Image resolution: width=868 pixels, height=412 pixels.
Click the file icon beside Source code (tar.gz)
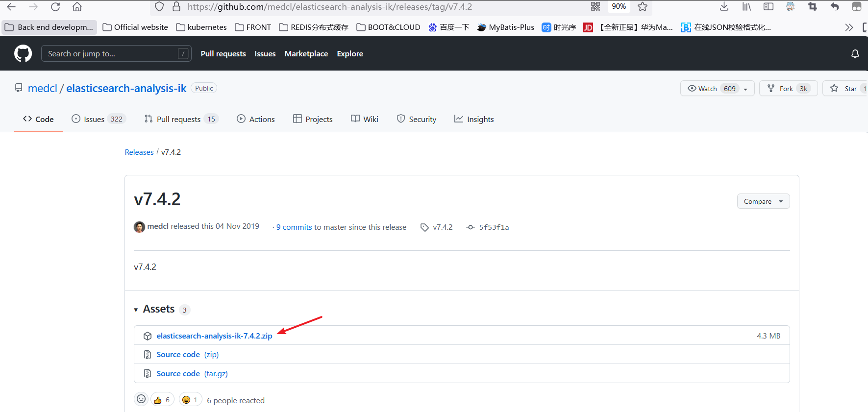click(148, 373)
